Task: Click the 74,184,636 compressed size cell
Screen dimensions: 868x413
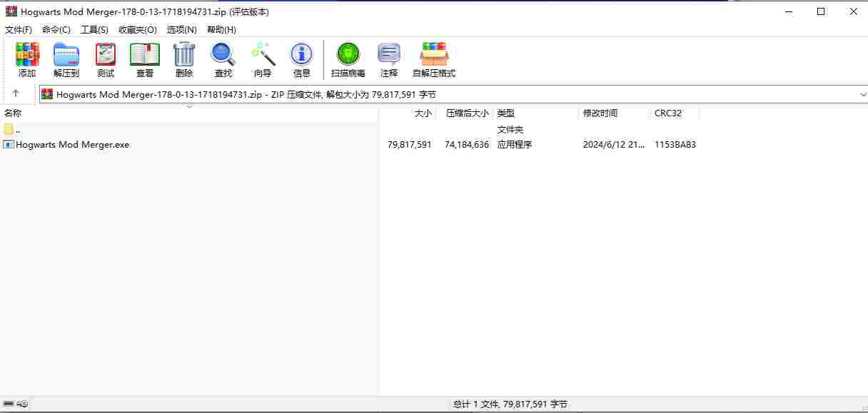Action: [467, 144]
